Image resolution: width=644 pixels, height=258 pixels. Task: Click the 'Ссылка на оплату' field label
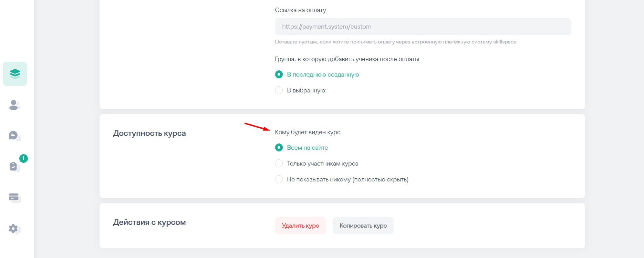coord(300,10)
